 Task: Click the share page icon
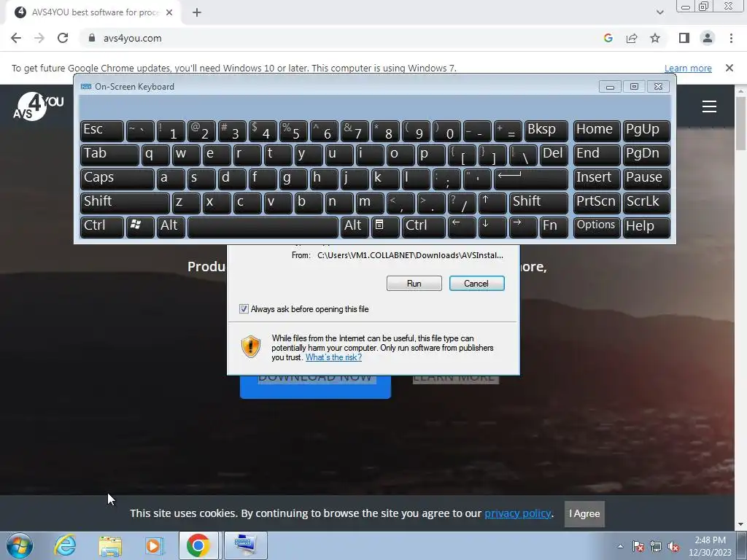point(632,38)
